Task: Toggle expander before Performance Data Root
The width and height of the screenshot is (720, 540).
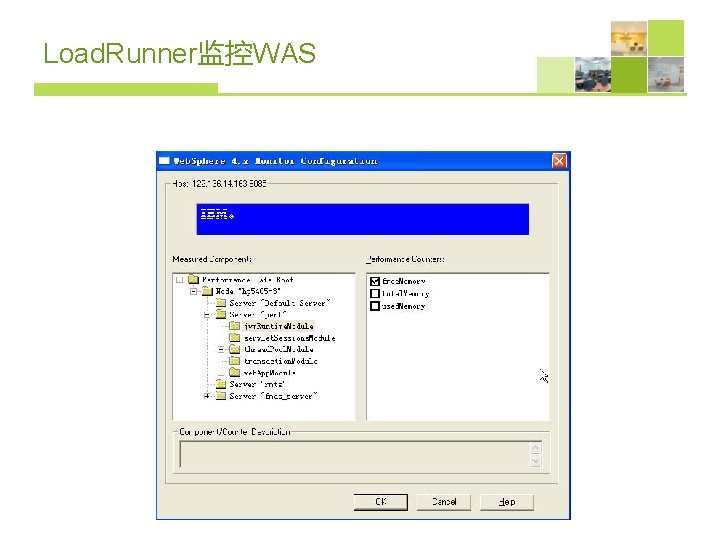Action: [x=180, y=280]
